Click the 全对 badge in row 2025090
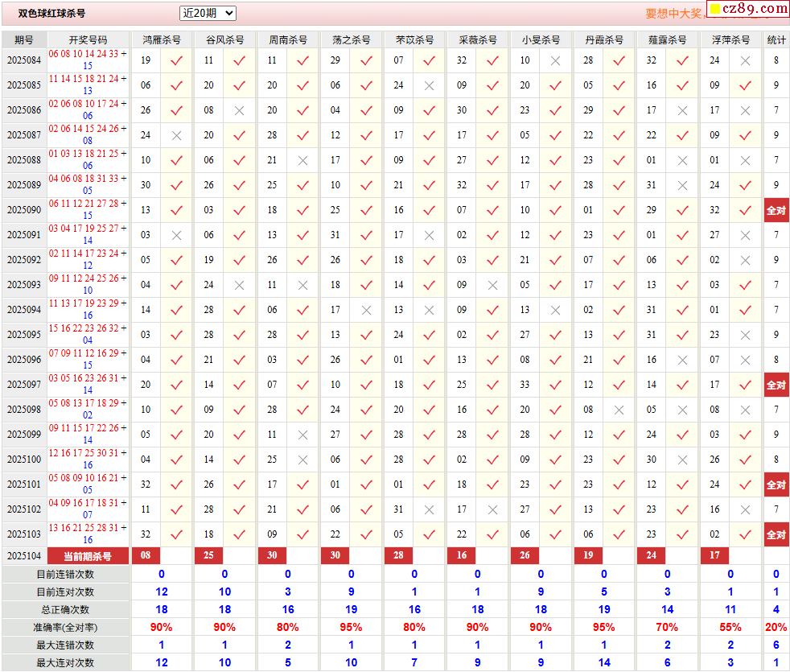Viewport: 790px width, 672px height. pyautogui.click(x=776, y=210)
